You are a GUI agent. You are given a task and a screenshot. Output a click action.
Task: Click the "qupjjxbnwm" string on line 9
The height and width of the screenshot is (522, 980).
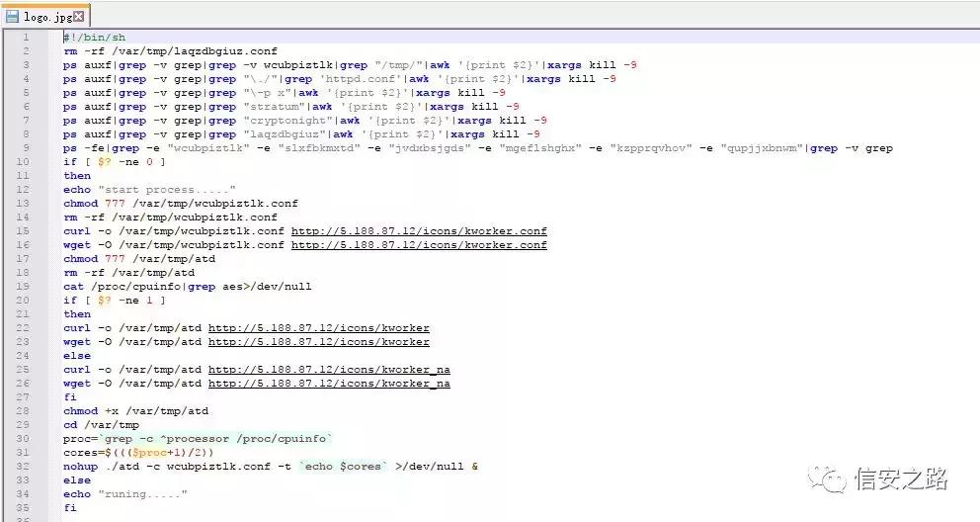coord(762,148)
